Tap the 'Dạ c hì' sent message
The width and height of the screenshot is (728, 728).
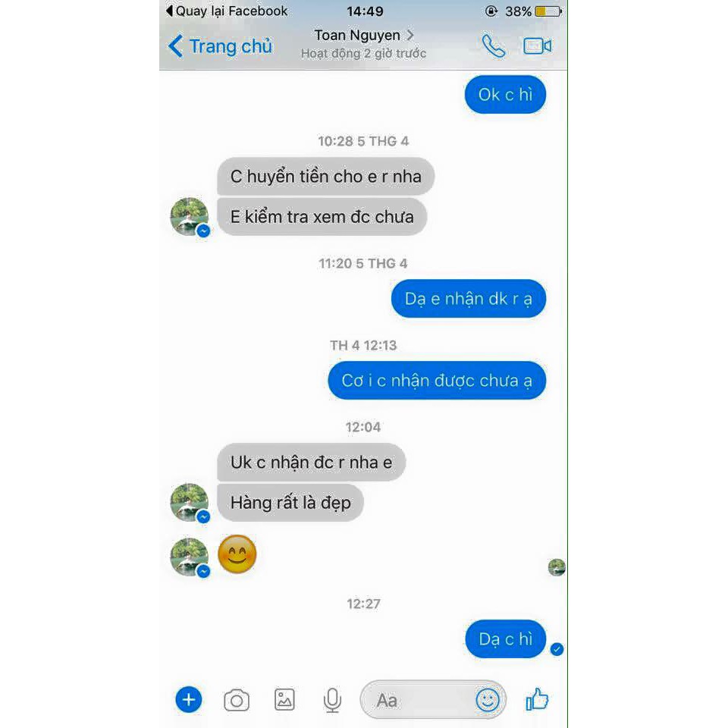[506, 639]
